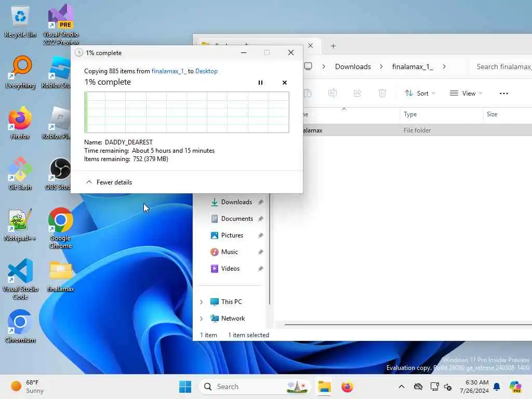Select the Google Chrome desktop icon

[x=61, y=228]
